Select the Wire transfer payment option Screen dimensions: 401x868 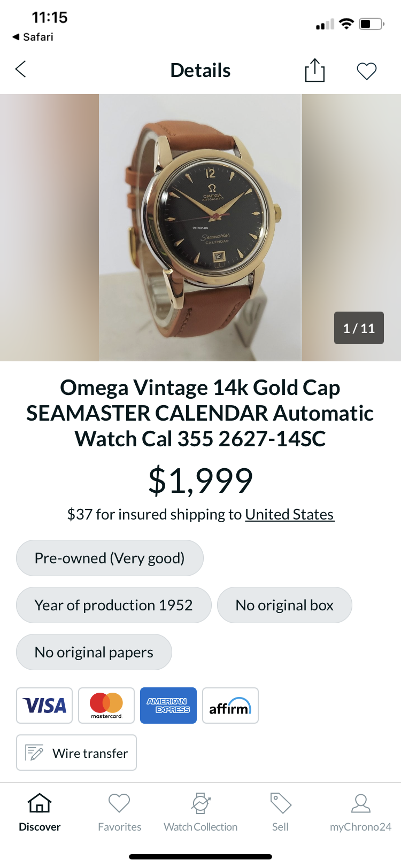tap(76, 753)
